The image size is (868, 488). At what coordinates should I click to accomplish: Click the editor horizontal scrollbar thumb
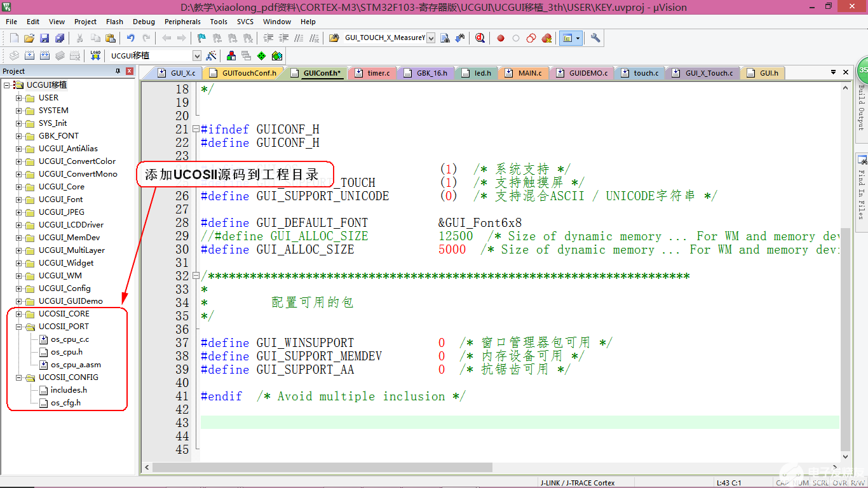point(323,468)
